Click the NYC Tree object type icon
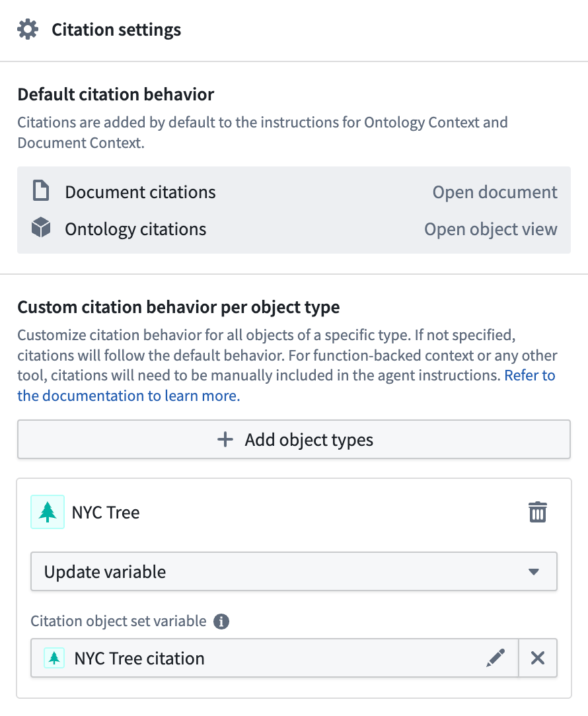Screen dimensions: 588x716 tap(48, 512)
